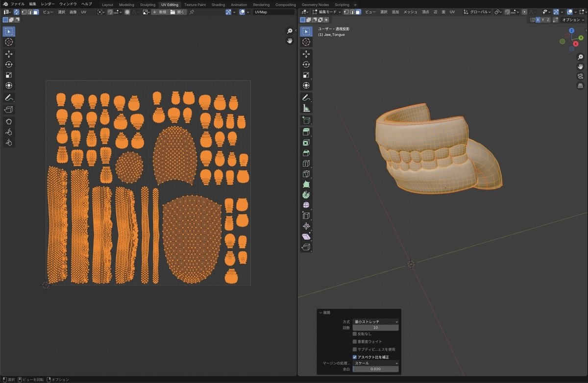The image size is (588, 383).
Task: Open the 方式 dropdown showing 最小ストレッチ
Action: (375, 322)
